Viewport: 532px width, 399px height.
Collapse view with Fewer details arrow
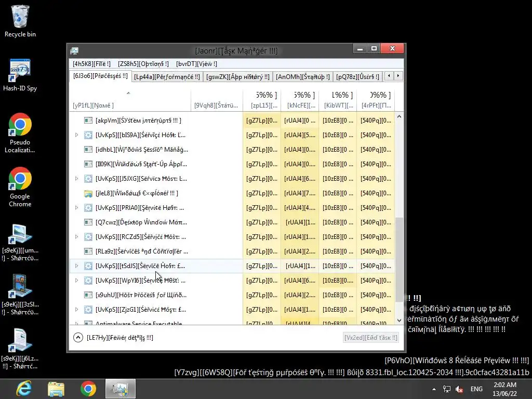click(78, 338)
